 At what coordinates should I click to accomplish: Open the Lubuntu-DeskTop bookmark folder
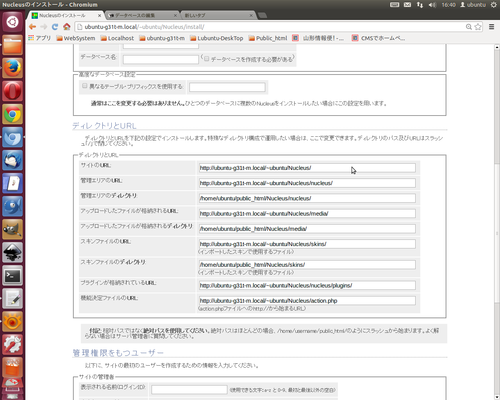[x=217, y=38]
